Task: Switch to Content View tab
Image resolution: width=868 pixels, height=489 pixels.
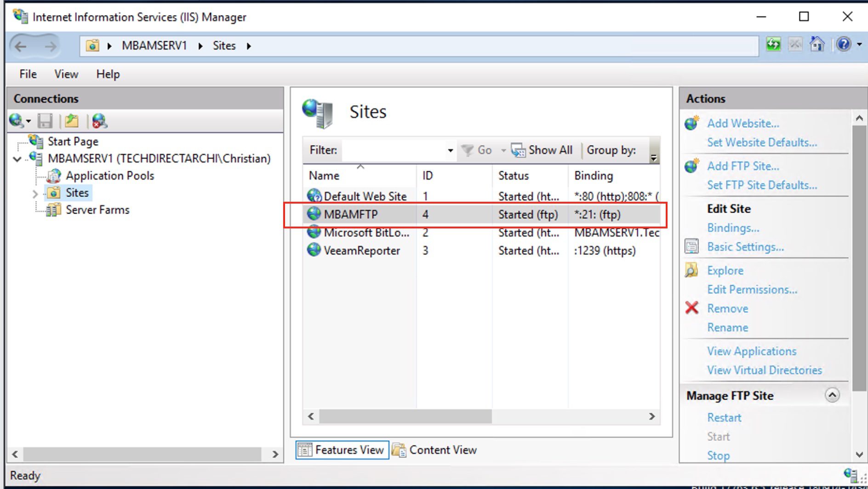Action: (435, 450)
